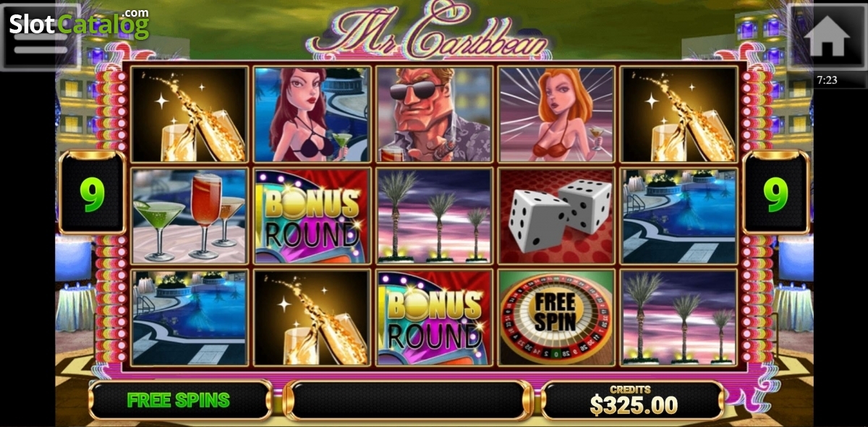Click the left payline number 9 indicator

pyautogui.click(x=92, y=193)
